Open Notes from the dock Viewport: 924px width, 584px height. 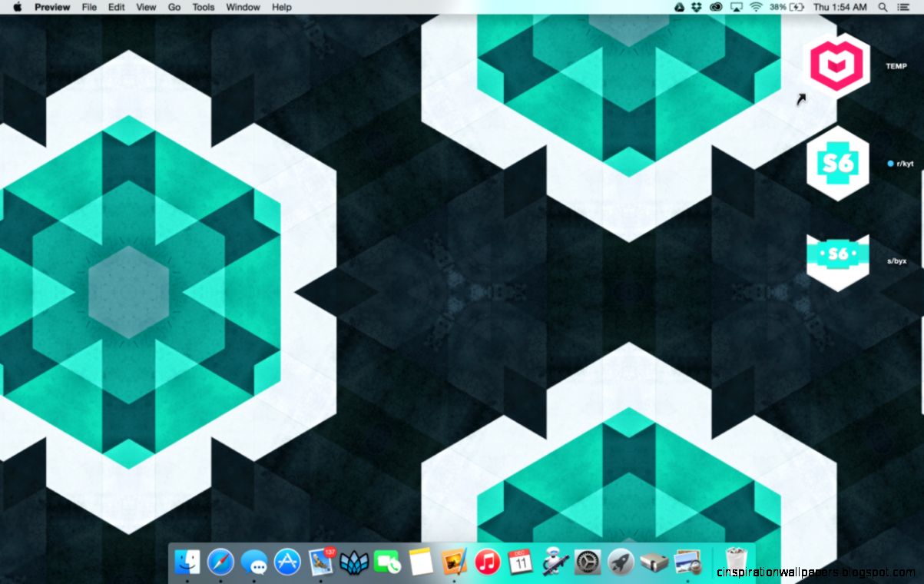pyautogui.click(x=421, y=562)
